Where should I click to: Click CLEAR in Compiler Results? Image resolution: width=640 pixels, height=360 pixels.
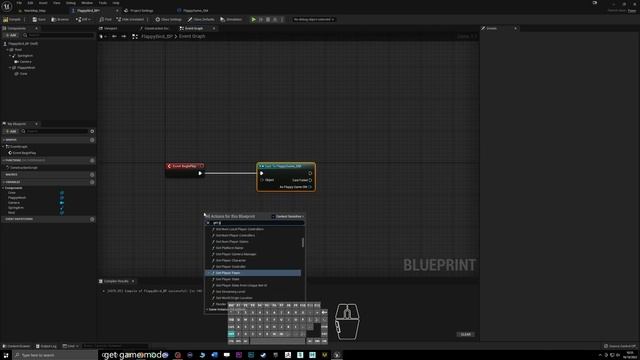click(466, 334)
